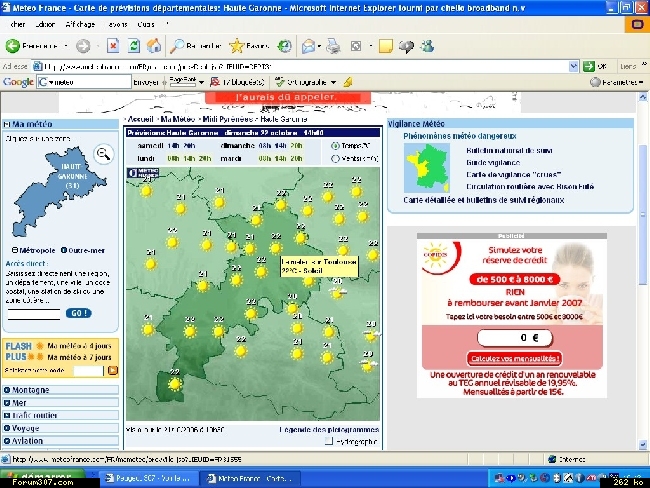Open the Outils menu
This screenshot has width=650, height=488.
pos(146,24)
